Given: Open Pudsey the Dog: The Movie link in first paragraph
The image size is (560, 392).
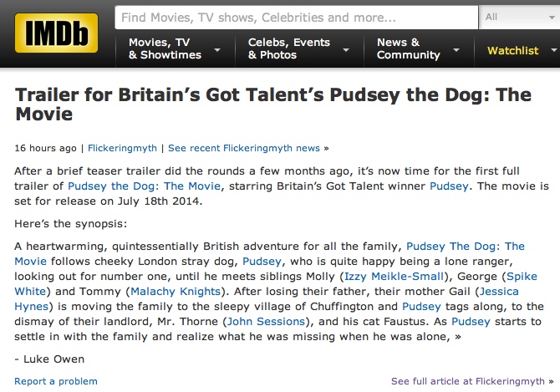Looking at the screenshot, I should 145,186.
